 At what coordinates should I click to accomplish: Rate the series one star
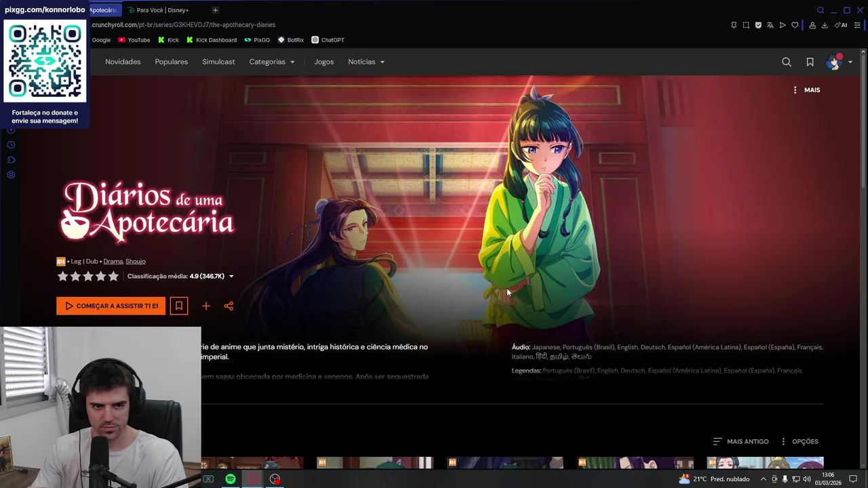(62, 277)
